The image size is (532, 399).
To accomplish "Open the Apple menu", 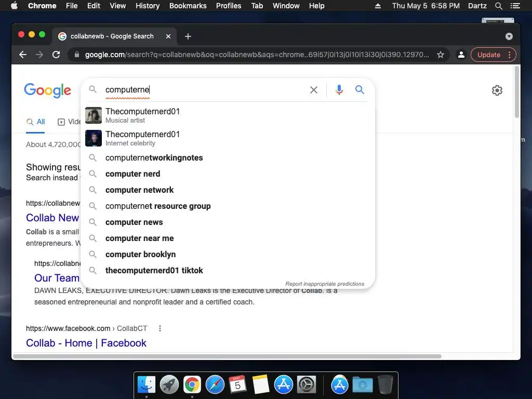I will (14, 6).
